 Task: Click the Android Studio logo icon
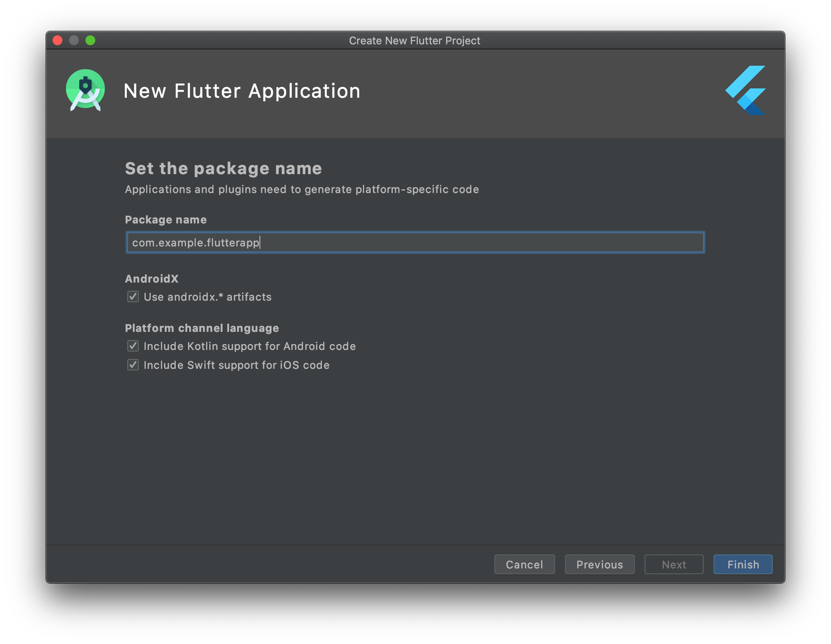tap(85, 90)
